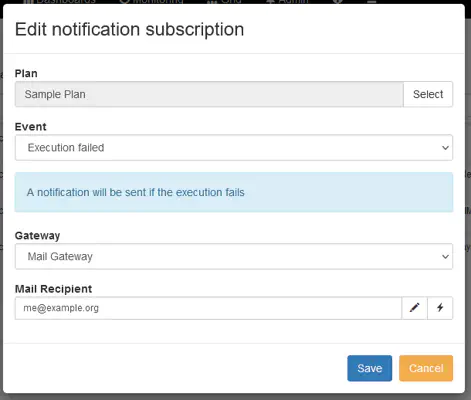Open the Admin menu in the top bar
The image size is (471, 400).
point(288,2)
